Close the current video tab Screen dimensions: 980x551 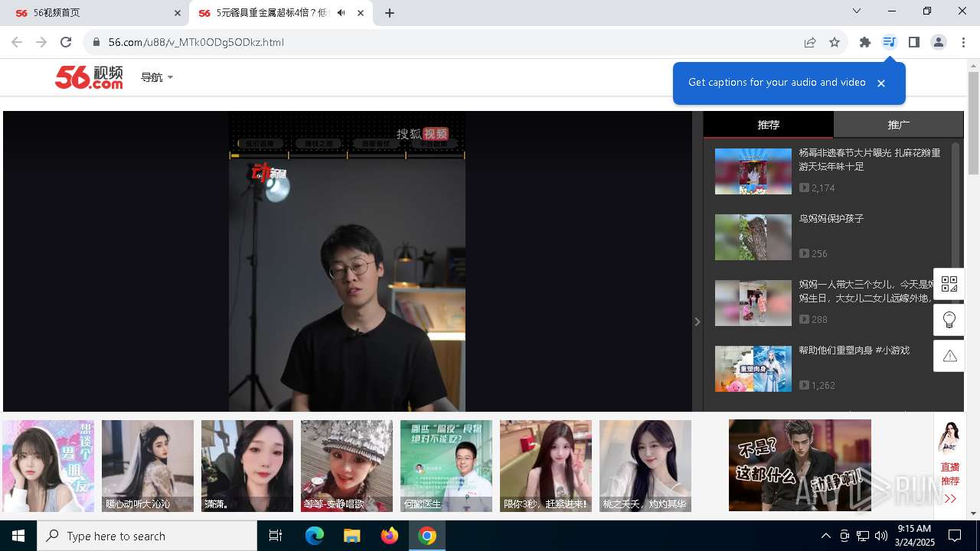pos(361,13)
